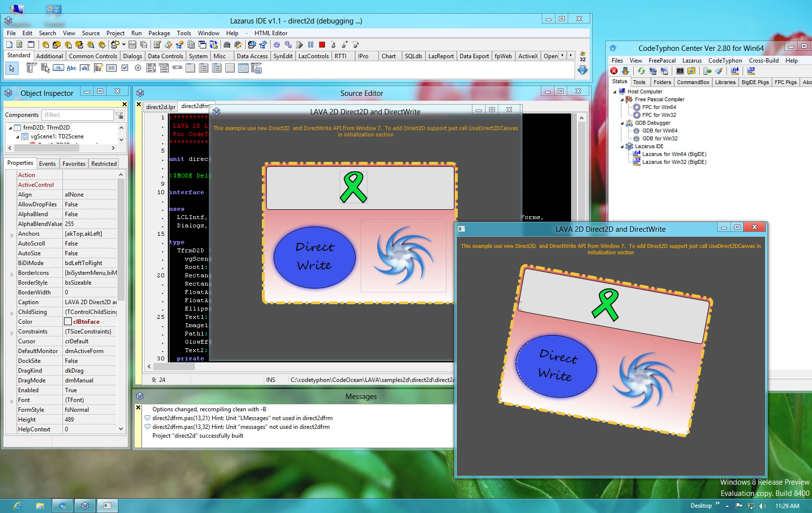Collapse the GDB Debugger tree node
Viewport: 812px width, 513px height.
622,123
